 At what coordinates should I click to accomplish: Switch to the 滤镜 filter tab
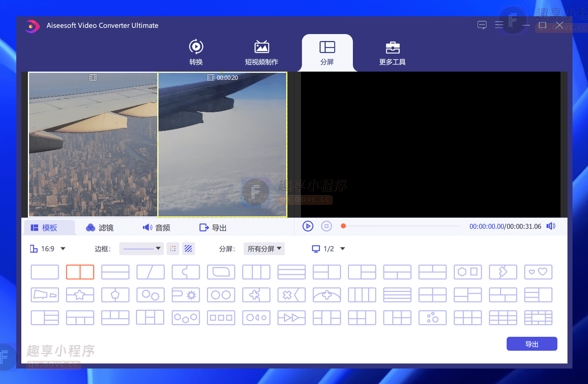tap(100, 228)
